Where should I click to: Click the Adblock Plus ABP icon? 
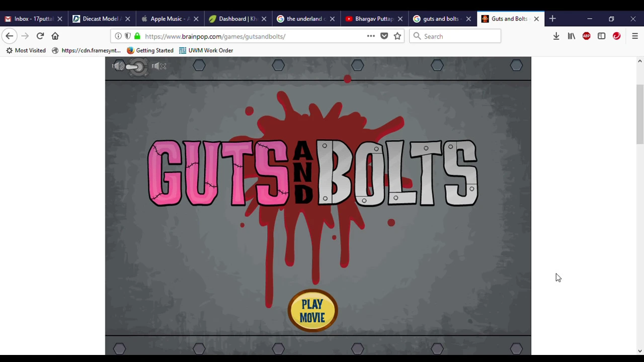coord(587,36)
